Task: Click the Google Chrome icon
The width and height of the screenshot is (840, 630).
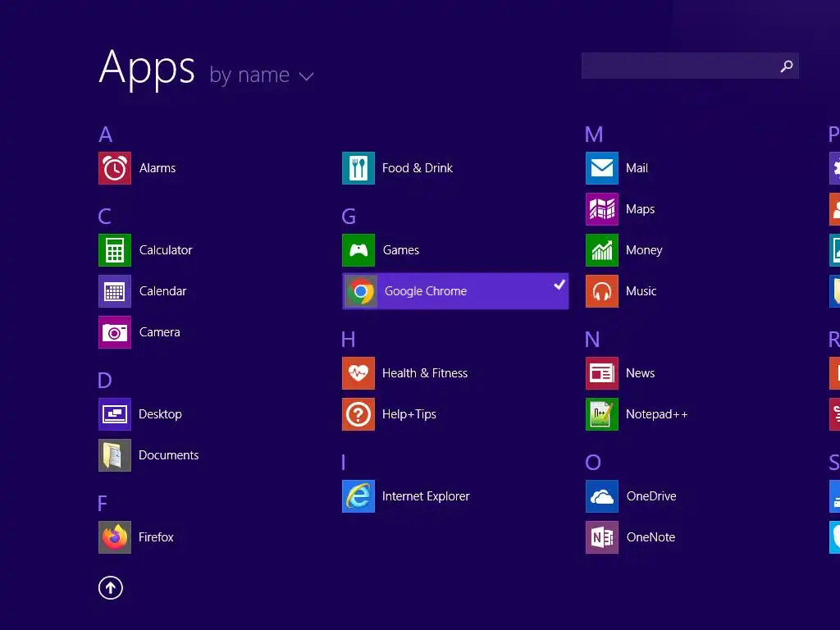Action: (361, 291)
